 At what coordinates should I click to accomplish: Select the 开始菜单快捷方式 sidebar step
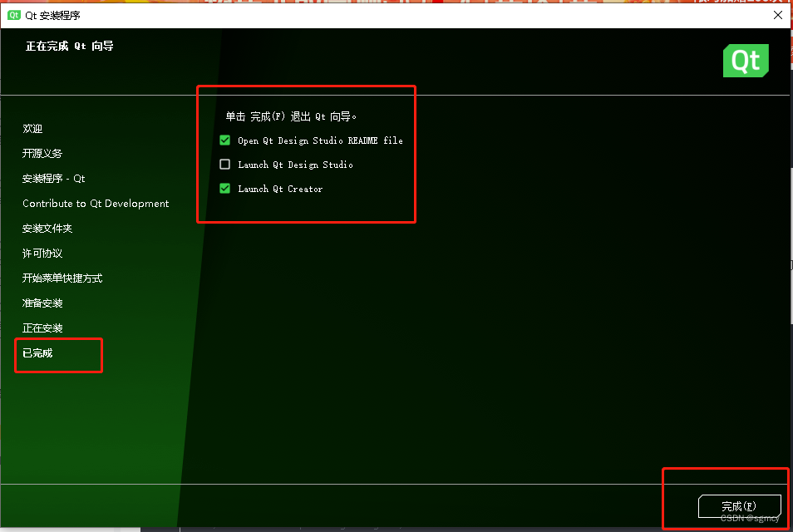(62, 278)
